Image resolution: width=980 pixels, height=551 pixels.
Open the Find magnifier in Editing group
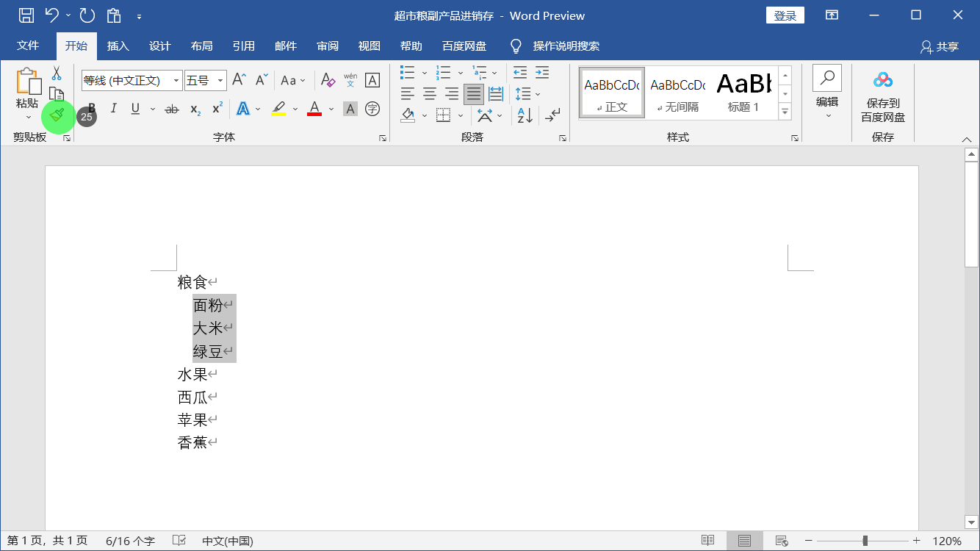tap(827, 77)
